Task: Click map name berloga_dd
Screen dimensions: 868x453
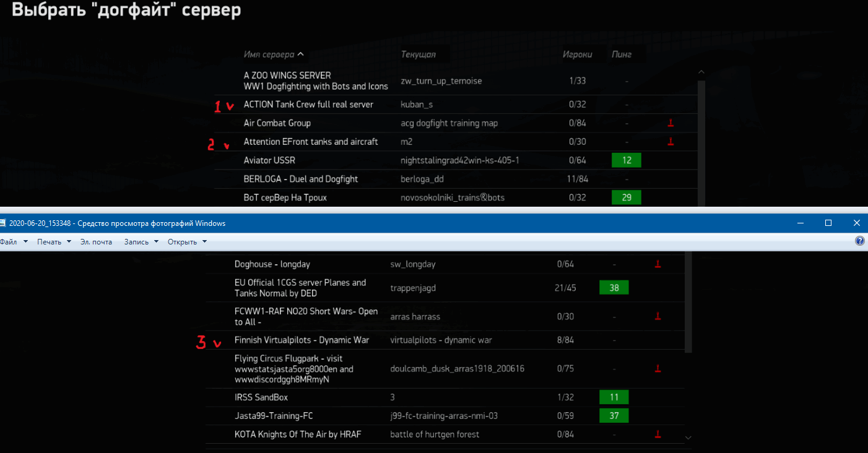Action: pyautogui.click(x=422, y=179)
